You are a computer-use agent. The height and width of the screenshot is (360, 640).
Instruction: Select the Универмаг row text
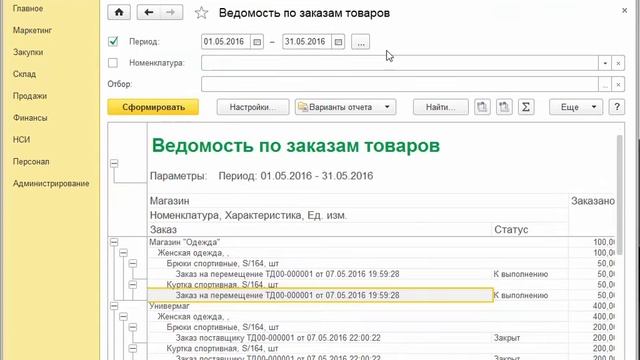click(x=169, y=306)
